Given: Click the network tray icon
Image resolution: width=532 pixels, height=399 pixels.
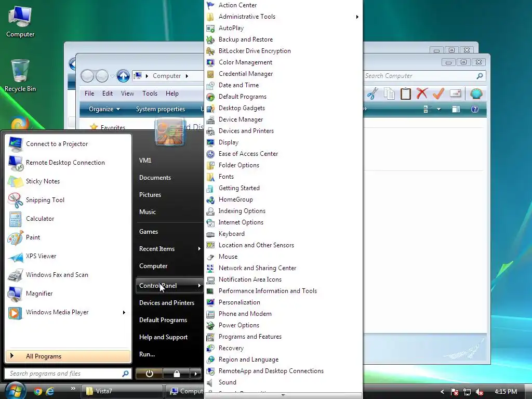Looking at the screenshot, I should [467, 392].
